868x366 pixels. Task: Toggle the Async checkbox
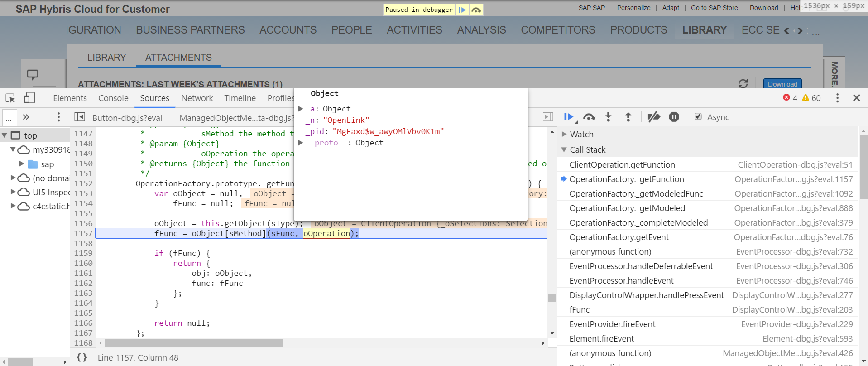[x=698, y=117]
